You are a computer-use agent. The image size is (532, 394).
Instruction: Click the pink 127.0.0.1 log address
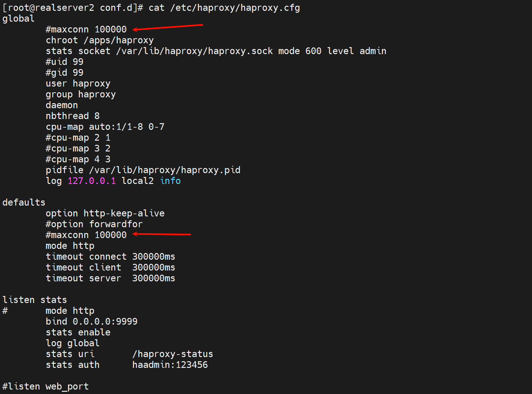pyautogui.click(x=92, y=181)
